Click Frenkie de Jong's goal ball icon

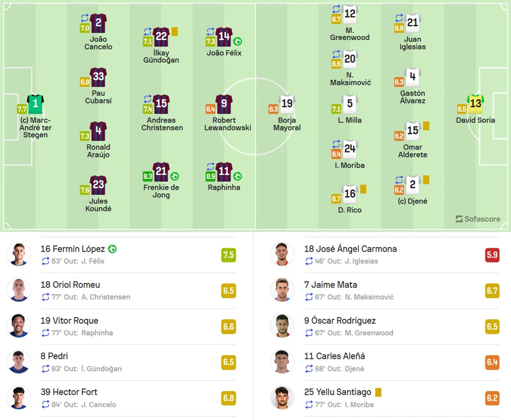[x=175, y=176]
